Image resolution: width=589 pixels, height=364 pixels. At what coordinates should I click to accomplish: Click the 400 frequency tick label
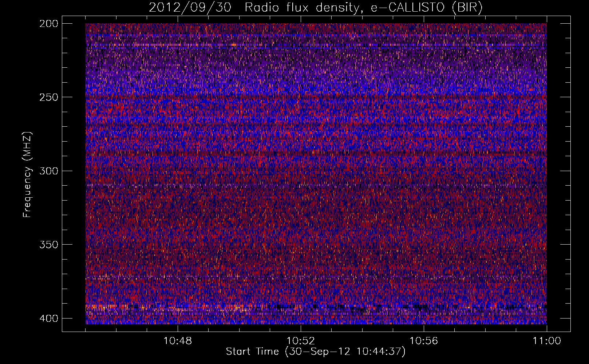pos(49,318)
